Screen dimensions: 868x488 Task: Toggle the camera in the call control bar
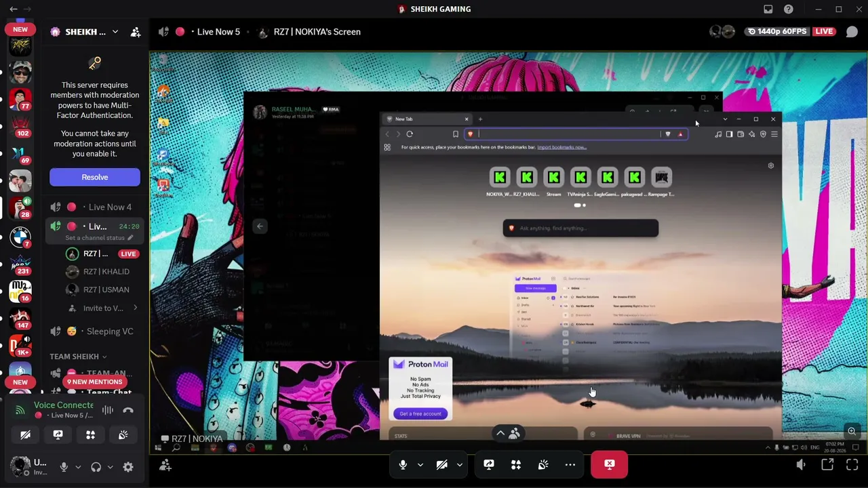tap(441, 464)
